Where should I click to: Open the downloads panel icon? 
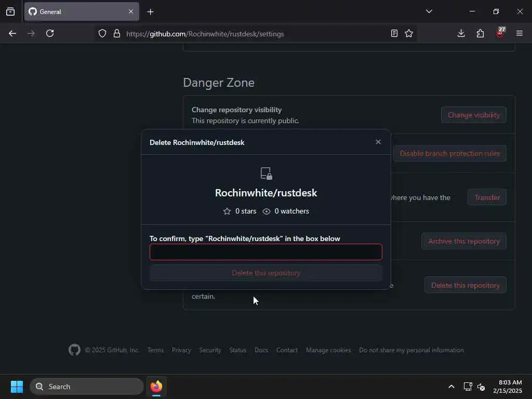pos(461,34)
